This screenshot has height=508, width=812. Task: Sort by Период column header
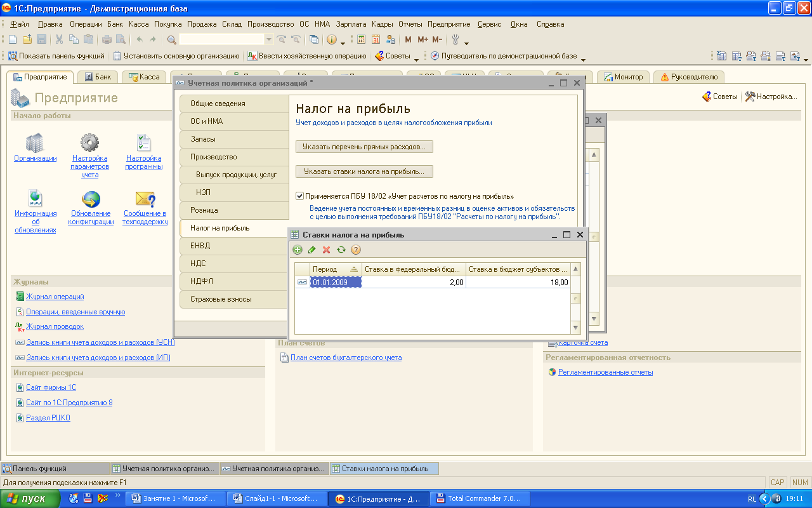tap(336, 269)
